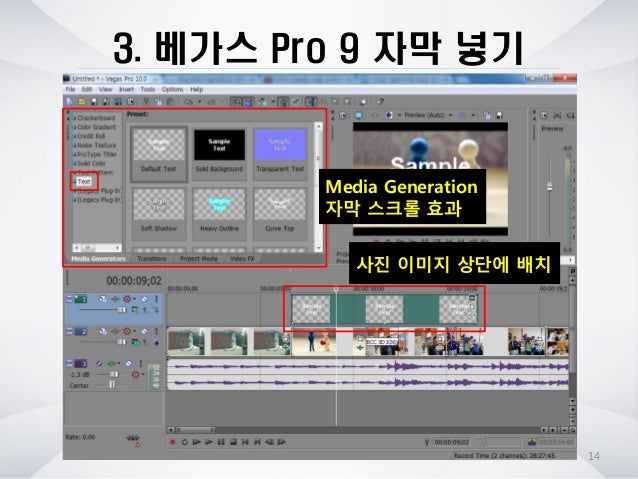Click the track 2 Track Motion icon
This screenshot has width=638, height=479.
pyautogui.click(x=103, y=332)
